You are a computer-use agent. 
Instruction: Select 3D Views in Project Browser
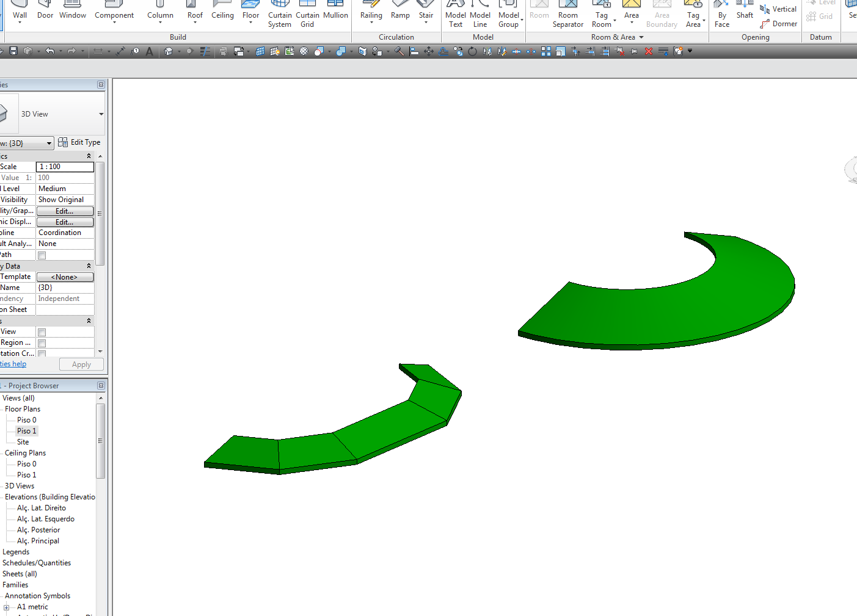[x=20, y=486]
